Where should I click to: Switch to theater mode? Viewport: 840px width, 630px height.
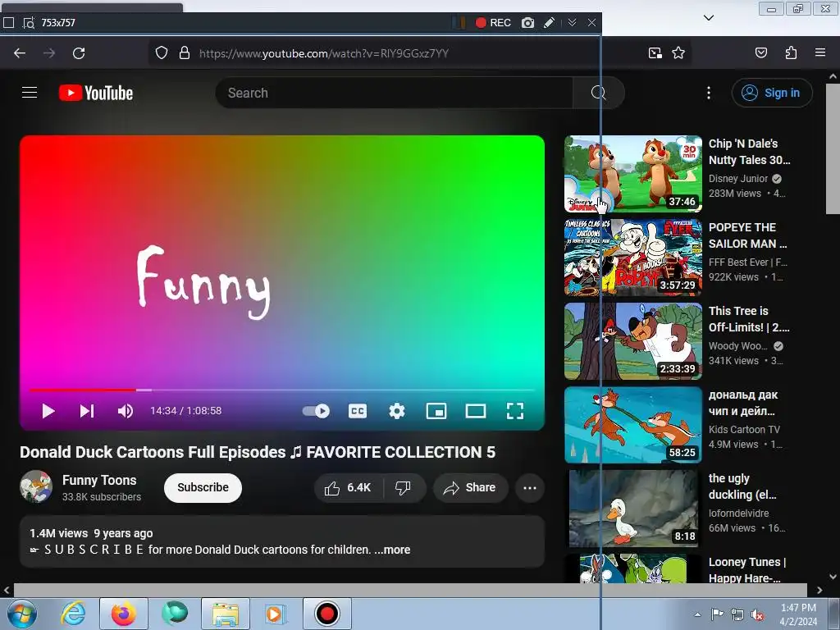pos(476,411)
